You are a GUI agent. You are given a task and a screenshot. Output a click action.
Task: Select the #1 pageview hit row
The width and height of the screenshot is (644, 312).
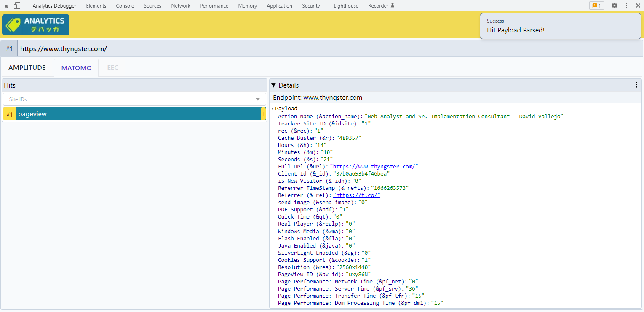[x=135, y=114]
